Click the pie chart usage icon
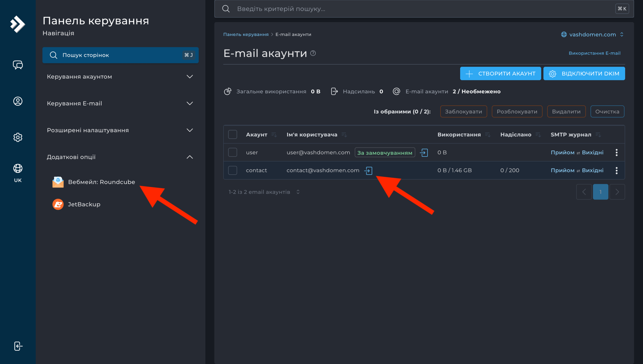This screenshot has width=643, height=364. click(228, 91)
